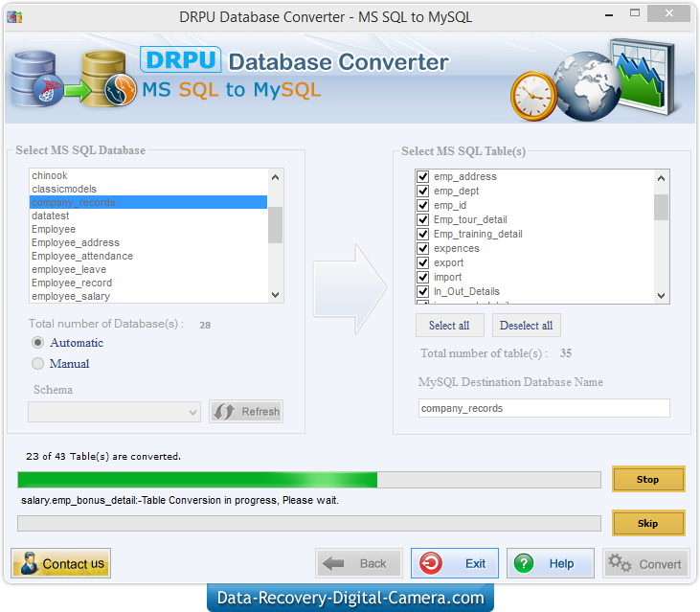Click table list scroll up arrow
Viewport: 700px width, 612px height.
[661, 178]
